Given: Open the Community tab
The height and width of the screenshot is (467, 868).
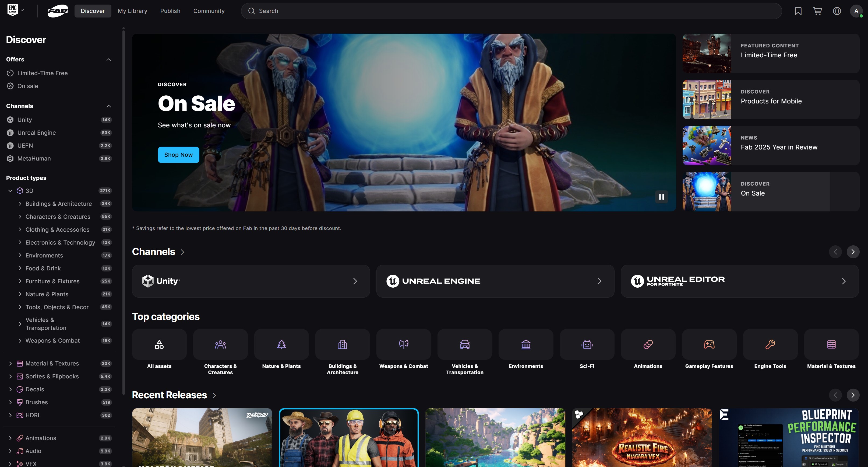Looking at the screenshot, I should pyautogui.click(x=209, y=11).
